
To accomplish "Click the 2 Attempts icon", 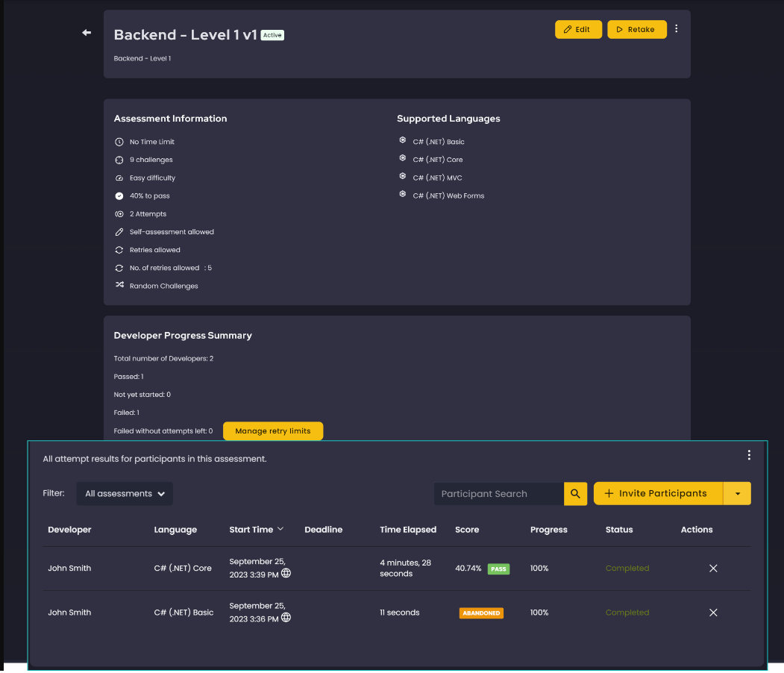I will point(119,214).
